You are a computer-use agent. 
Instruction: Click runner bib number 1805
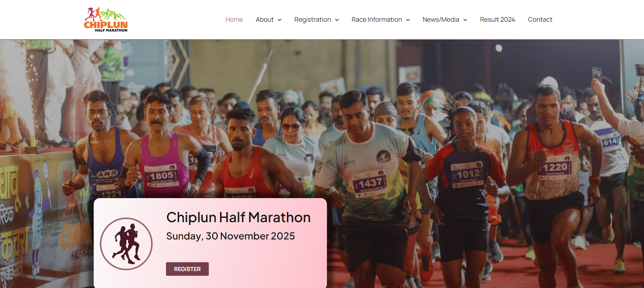[162, 176]
